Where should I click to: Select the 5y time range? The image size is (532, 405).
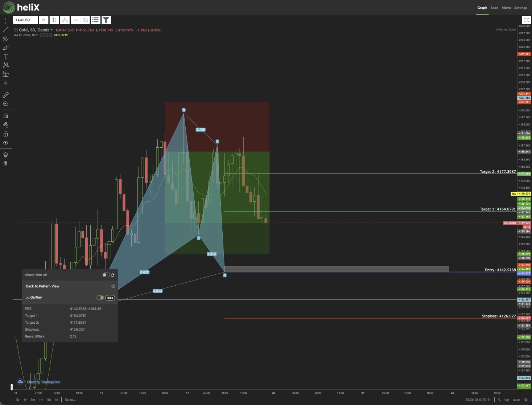tap(18, 400)
